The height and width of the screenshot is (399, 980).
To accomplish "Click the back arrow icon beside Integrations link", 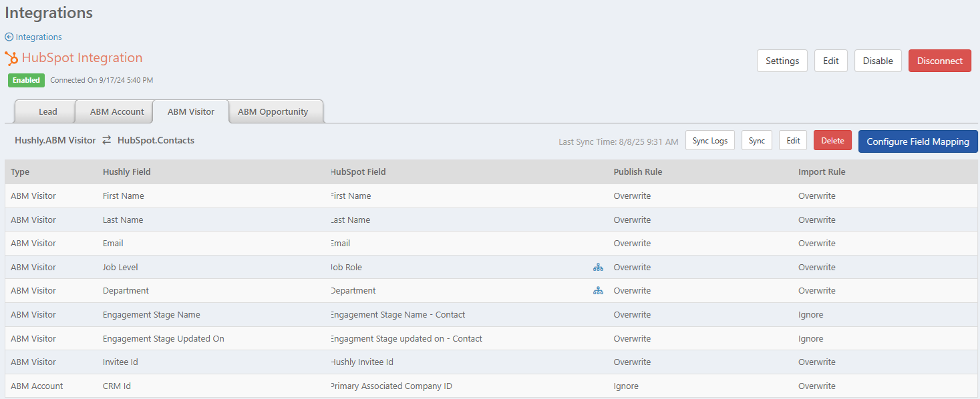I will pyautogui.click(x=9, y=37).
